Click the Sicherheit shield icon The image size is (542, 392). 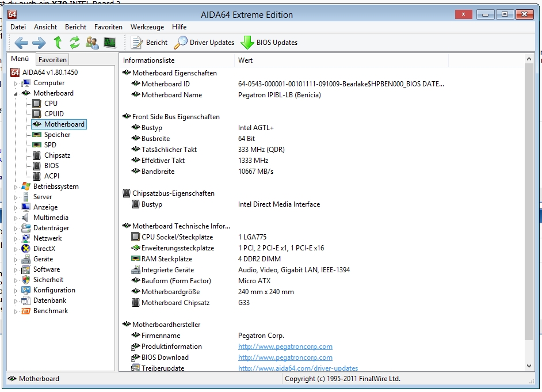click(x=26, y=280)
